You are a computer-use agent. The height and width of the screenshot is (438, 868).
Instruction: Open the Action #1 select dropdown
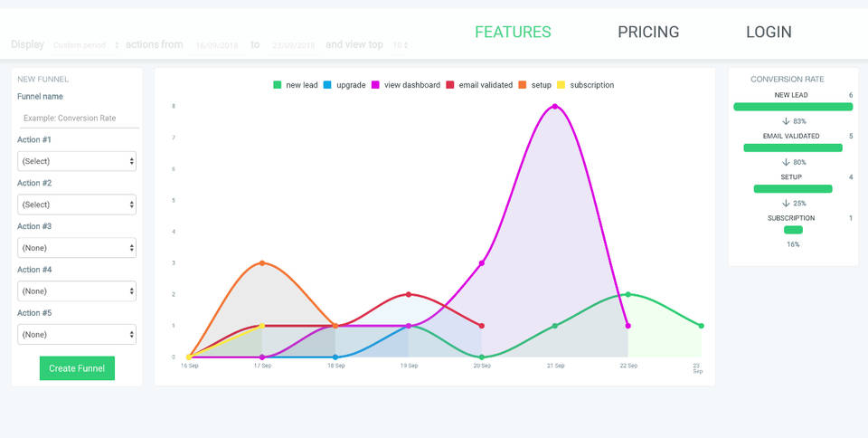click(x=77, y=161)
